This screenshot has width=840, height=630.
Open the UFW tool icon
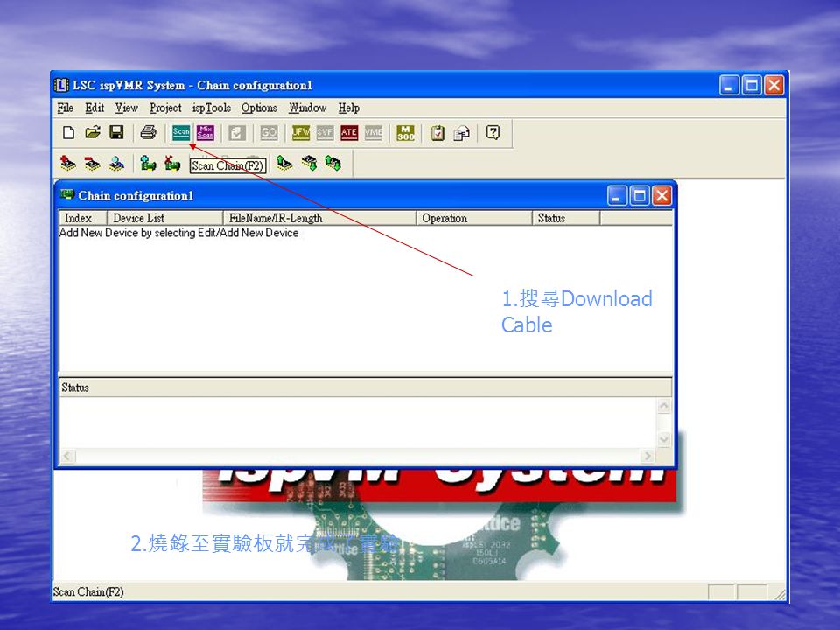(300, 132)
